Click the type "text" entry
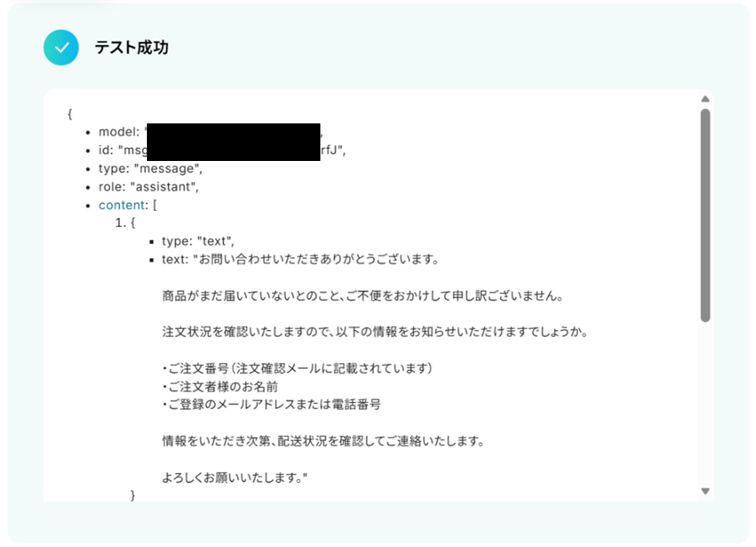This screenshot has width=756, height=547. pyautogui.click(x=198, y=241)
